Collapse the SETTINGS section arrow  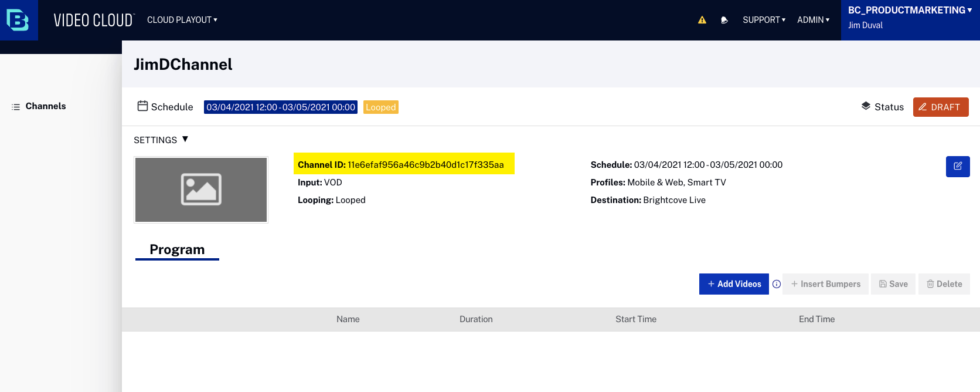pyautogui.click(x=185, y=139)
